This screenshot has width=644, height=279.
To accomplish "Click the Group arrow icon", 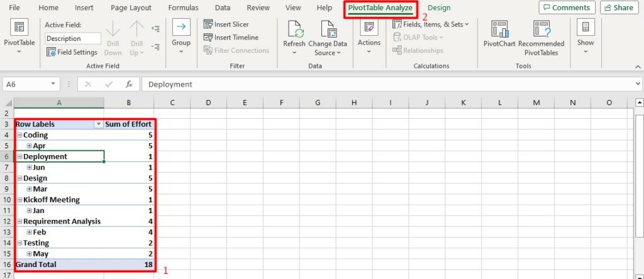I will pyautogui.click(x=180, y=27).
